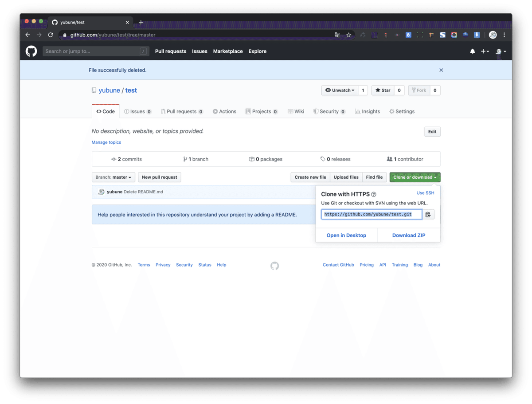Open the Wiki tab
The width and height of the screenshot is (532, 404).
(x=296, y=112)
